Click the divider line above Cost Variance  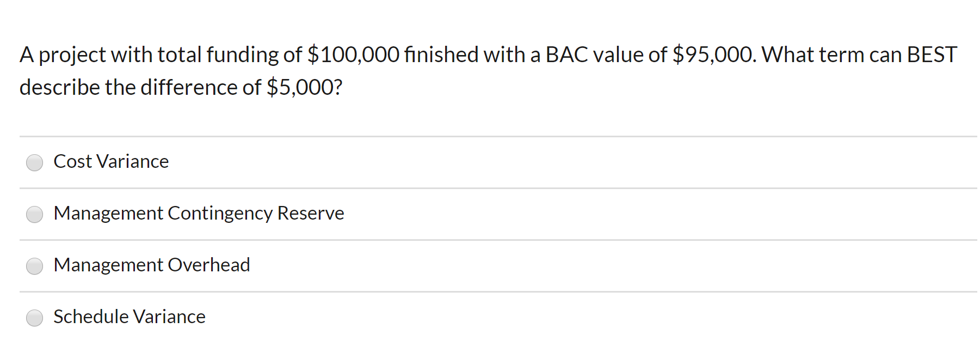click(490, 136)
